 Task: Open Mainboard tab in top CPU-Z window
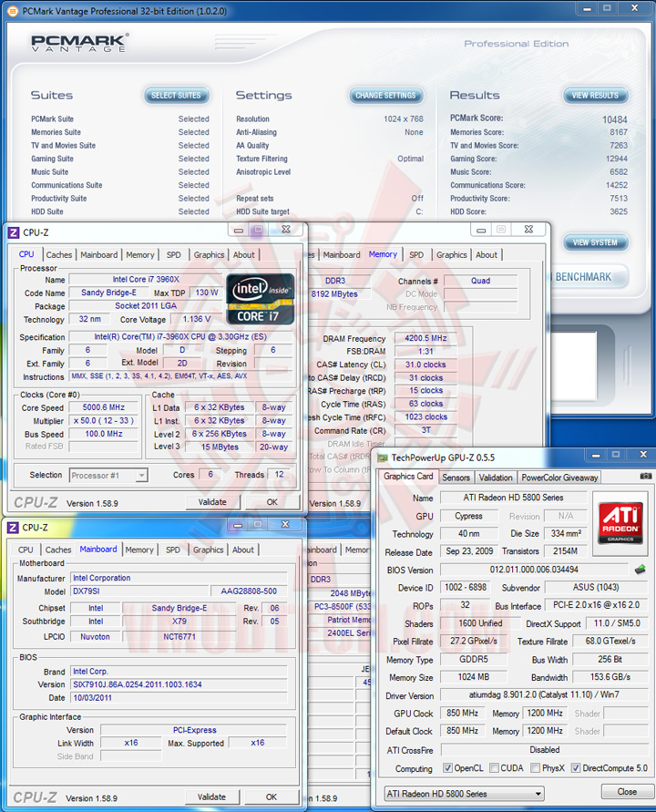point(99,255)
